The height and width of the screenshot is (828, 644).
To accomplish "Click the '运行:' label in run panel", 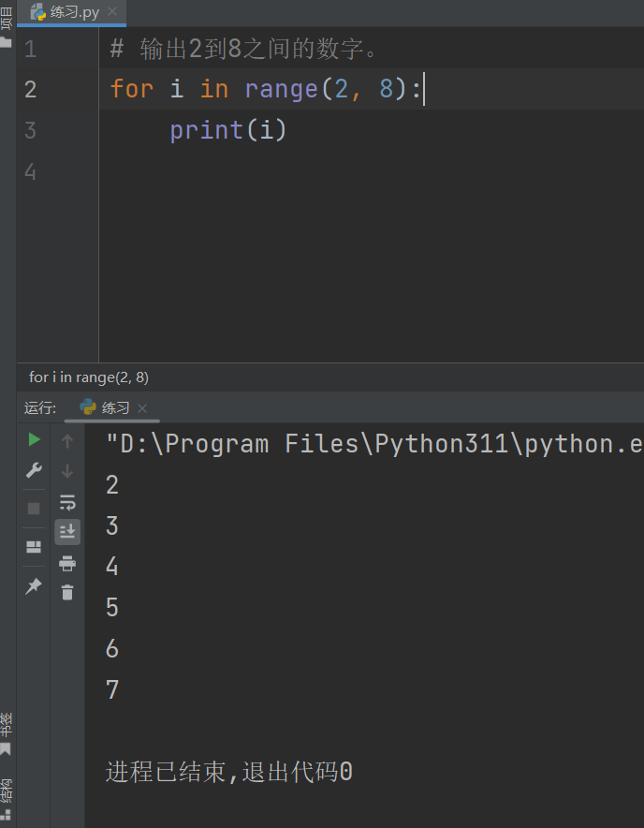I will (x=39, y=407).
